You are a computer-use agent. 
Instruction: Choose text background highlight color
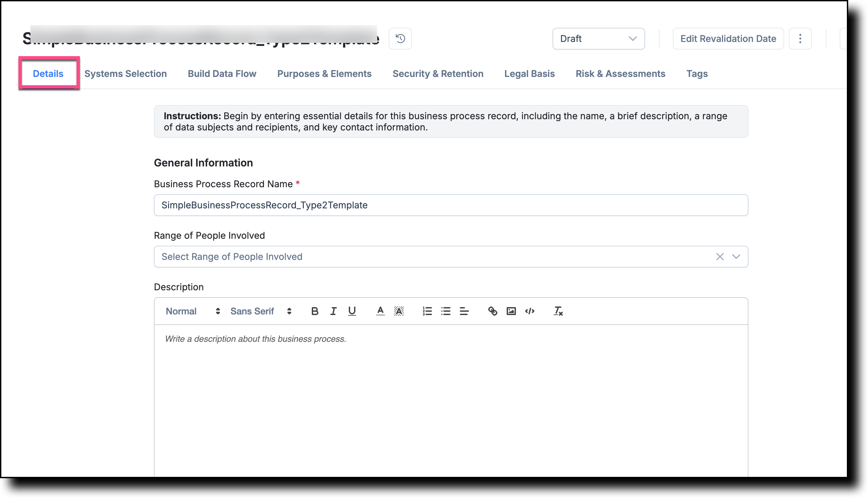tap(399, 311)
